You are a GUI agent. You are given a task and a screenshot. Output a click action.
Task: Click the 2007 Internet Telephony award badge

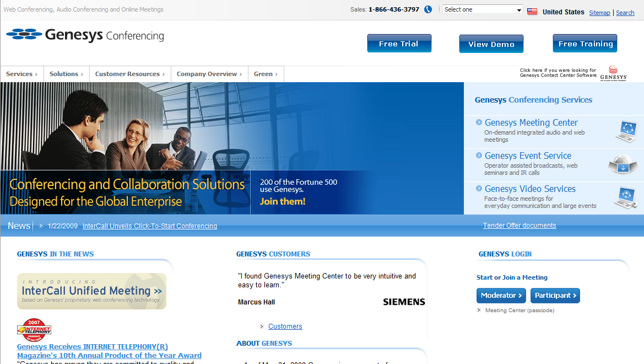(34, 329)
